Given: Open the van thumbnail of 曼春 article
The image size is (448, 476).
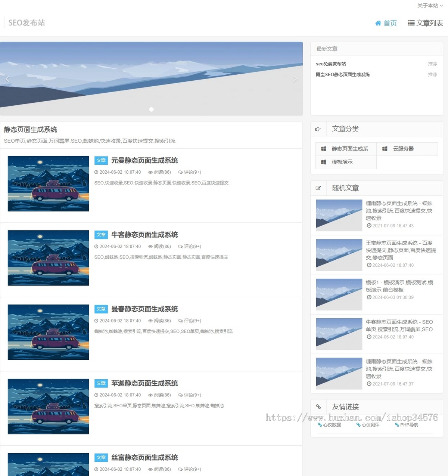Looking at the screenshot, I should [49, 333].
